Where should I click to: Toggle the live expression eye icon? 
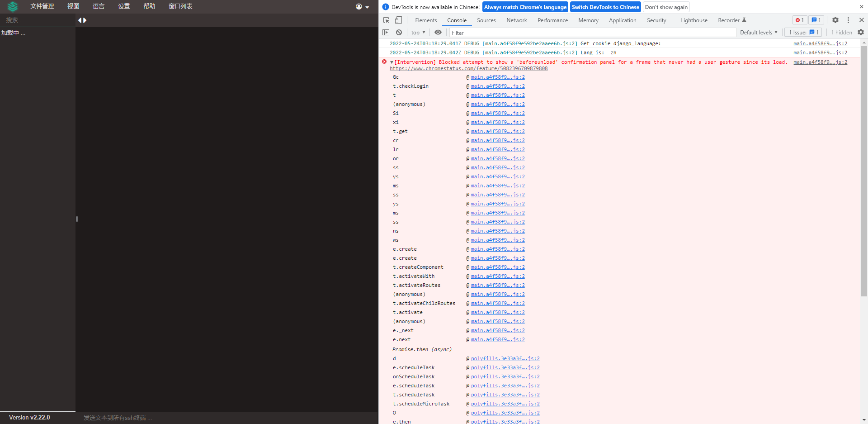[438, 32]
